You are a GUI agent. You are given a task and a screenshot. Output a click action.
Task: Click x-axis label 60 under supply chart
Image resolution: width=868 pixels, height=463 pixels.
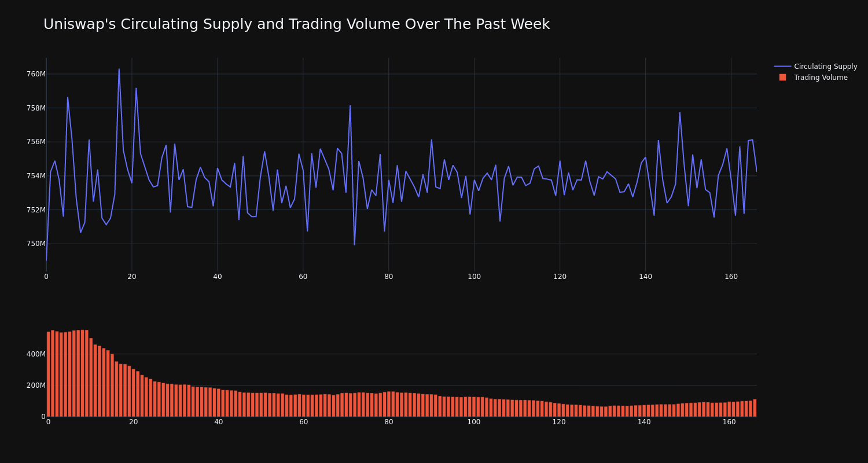pos(303,277)
